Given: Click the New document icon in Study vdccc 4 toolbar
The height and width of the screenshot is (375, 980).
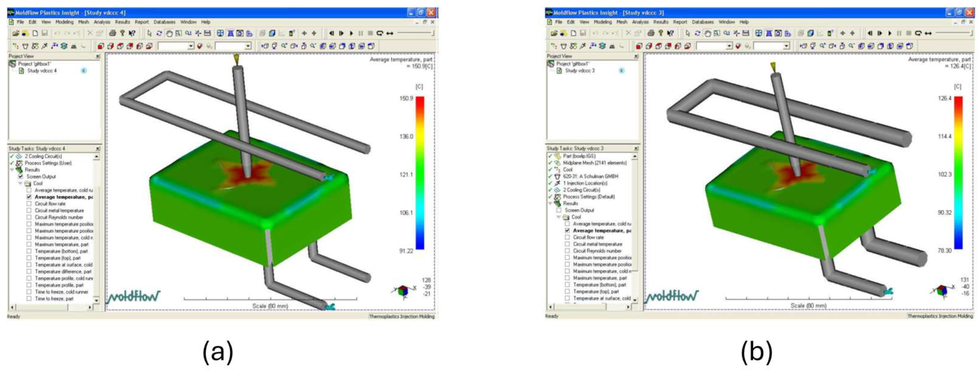Looking at the screenshot, I should click(35, 34).
